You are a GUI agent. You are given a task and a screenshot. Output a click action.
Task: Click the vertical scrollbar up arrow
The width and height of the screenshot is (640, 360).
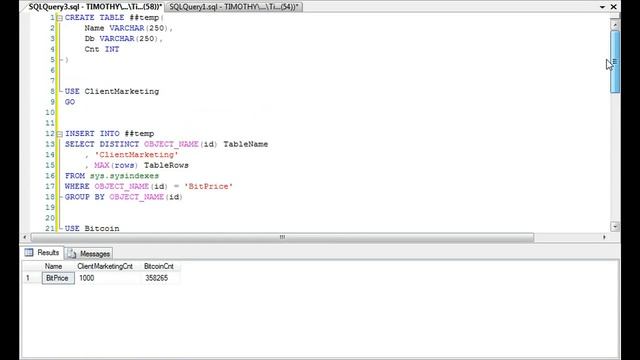point(615,25)
